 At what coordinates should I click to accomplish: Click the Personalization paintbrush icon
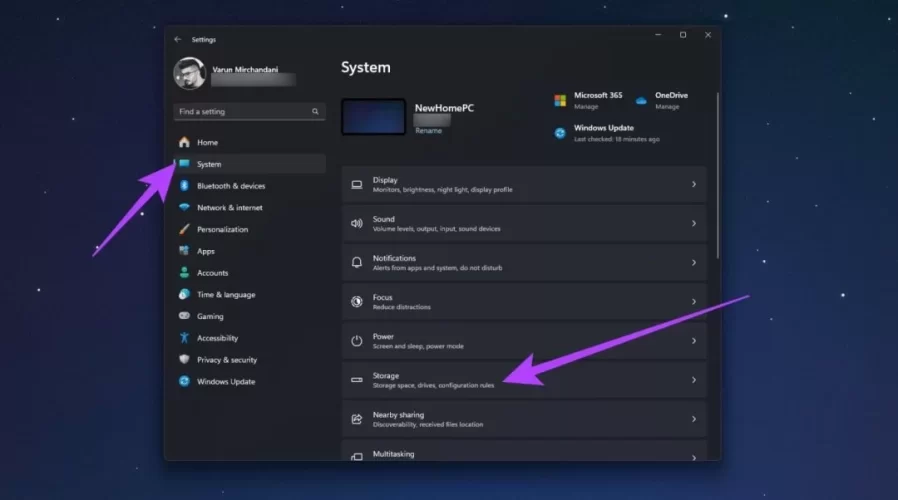click(184, 229)
